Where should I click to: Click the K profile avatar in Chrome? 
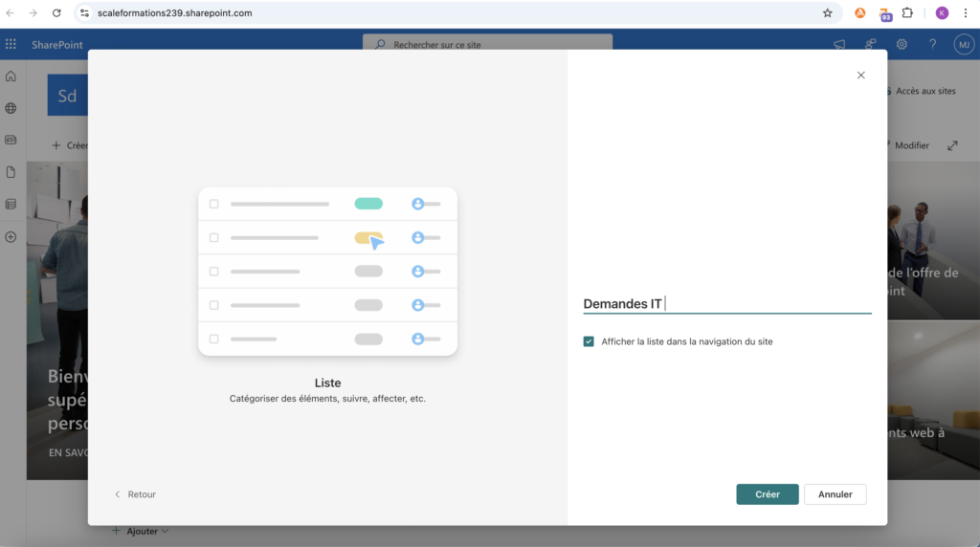click(942, 12)
